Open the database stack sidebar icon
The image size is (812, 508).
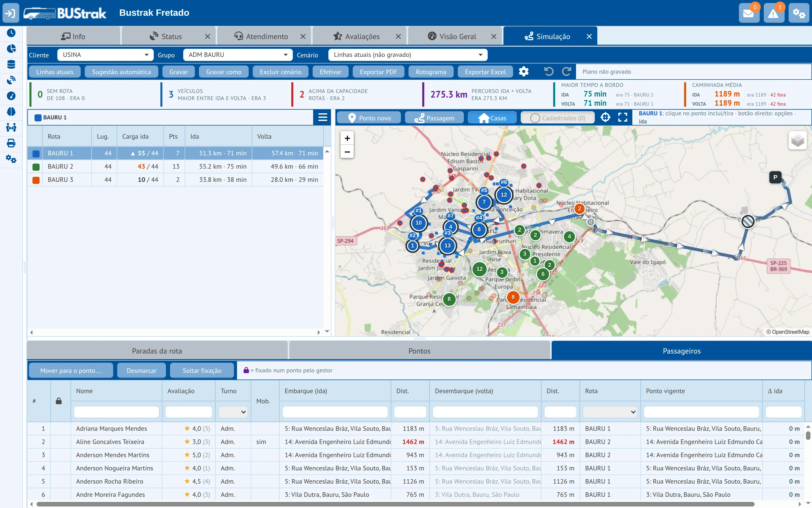point(11,64)
